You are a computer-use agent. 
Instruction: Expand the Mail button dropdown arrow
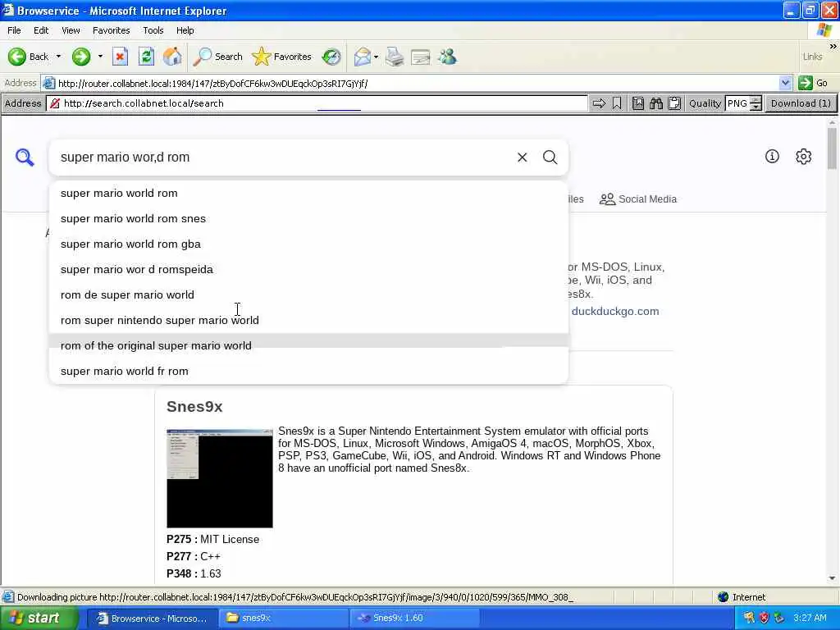(x=376, y=57)
